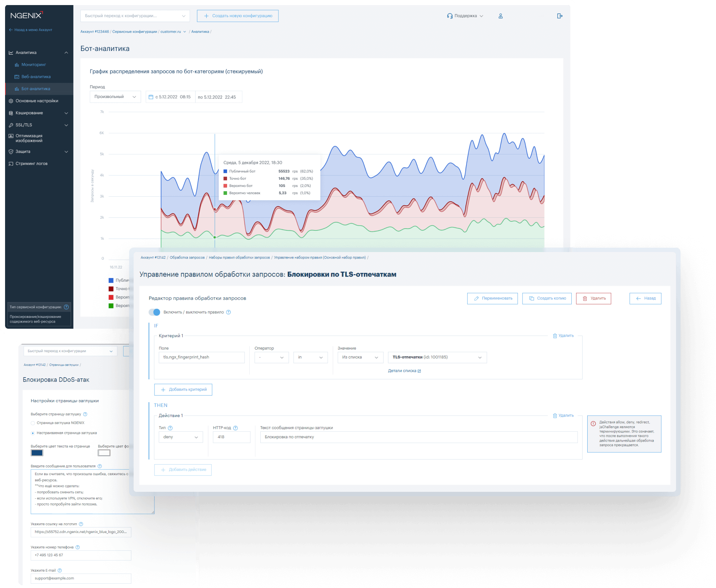Pick the page text color swatch

[x=37, y=453]
